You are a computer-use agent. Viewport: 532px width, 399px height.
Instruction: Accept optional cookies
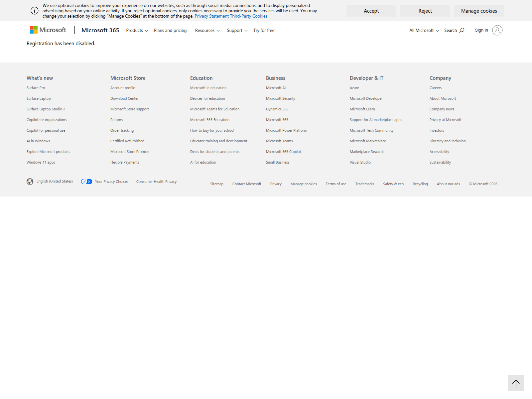coord(371,11)
